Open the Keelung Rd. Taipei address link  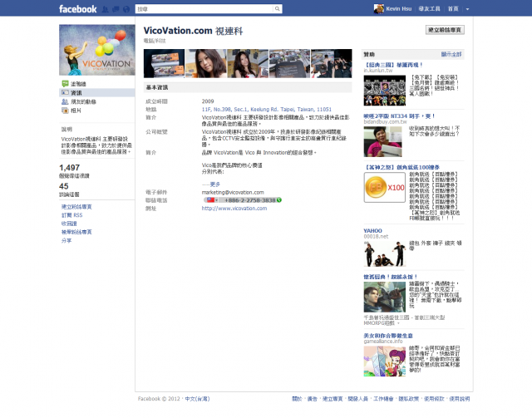click(266, 109)
